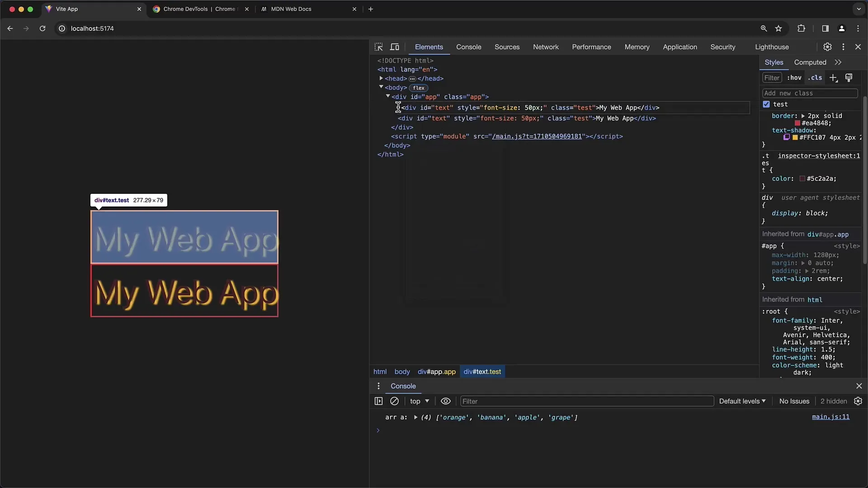
Task: Collapse the body element
Action: coord(381,87)
